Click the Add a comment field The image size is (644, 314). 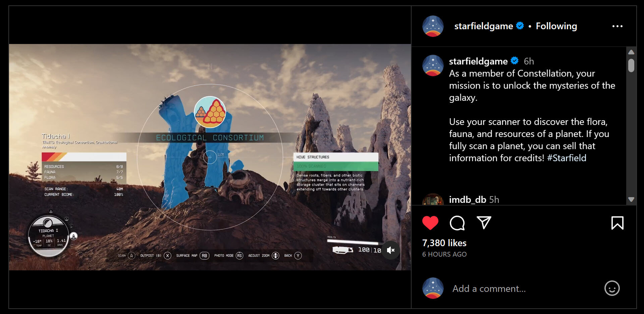[490, 288]
